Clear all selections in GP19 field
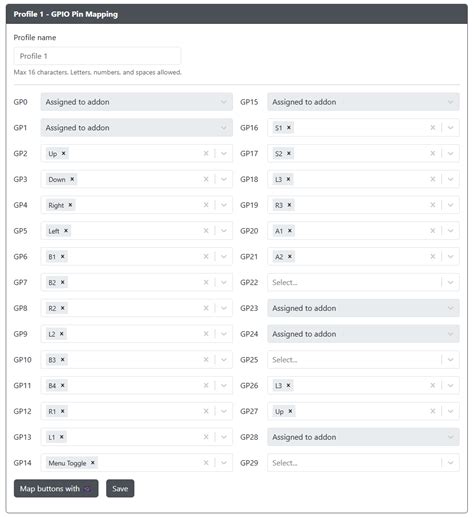This screenshot has width=474, height=518. click(x=433, y=205)
